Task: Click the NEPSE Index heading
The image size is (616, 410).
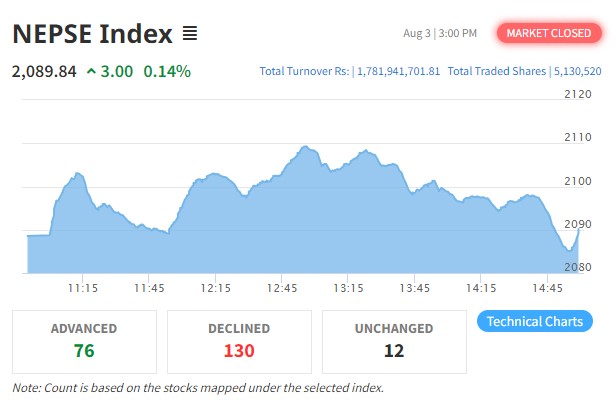Action: point(92,33)
